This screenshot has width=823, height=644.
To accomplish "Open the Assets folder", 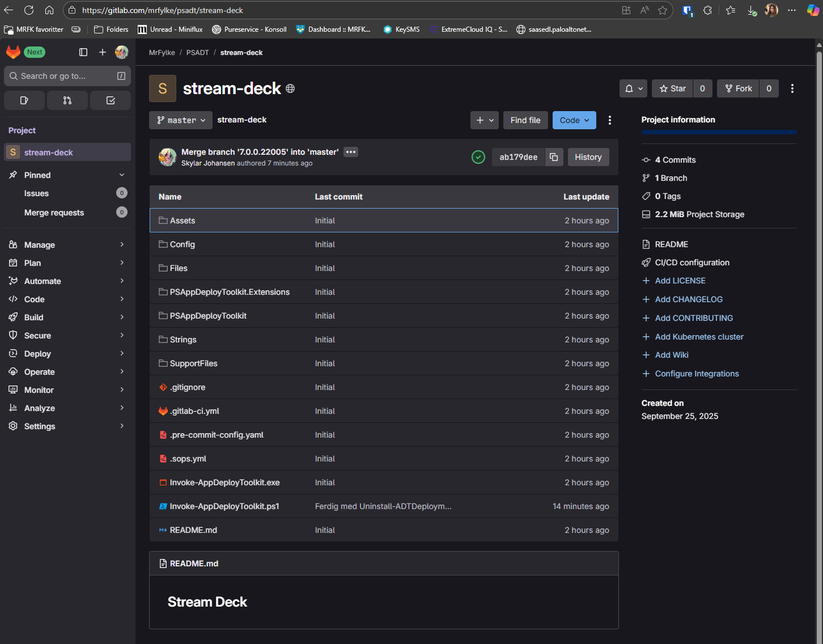I will pos(183,221).
